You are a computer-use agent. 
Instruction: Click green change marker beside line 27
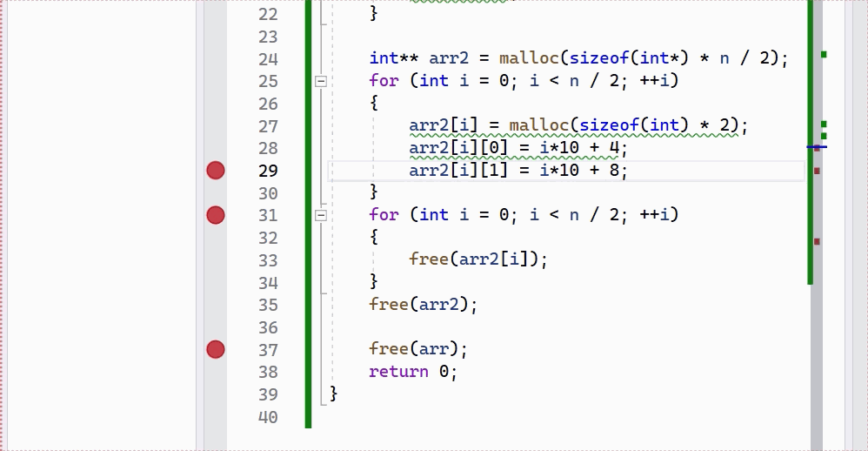pyautogui.click(x=824, y=125)
